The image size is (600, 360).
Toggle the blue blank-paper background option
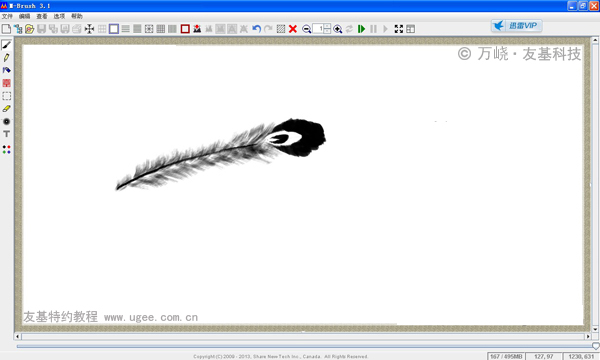pyautogui.click(x=114, y=29)
